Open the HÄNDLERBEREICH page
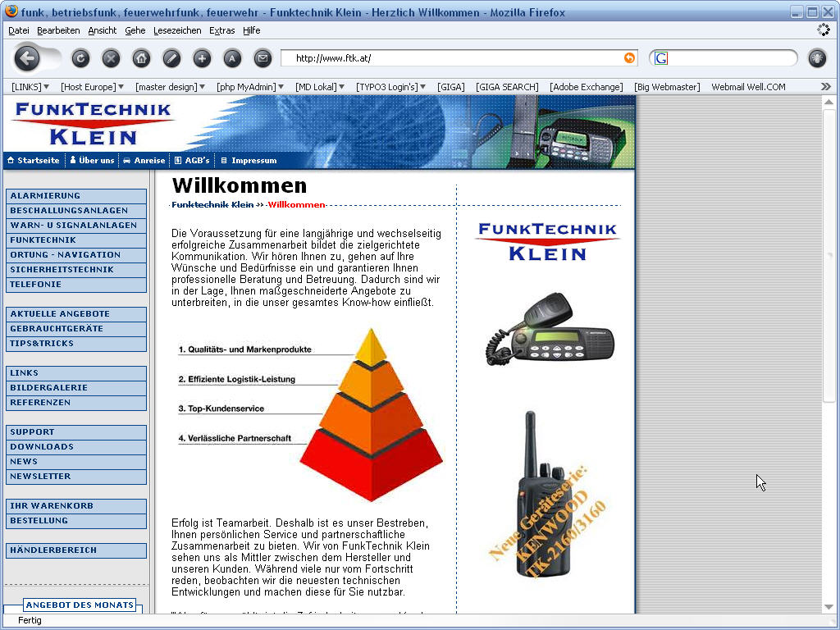The width and height of the screenshot is (840, 630). pos(76,550)
